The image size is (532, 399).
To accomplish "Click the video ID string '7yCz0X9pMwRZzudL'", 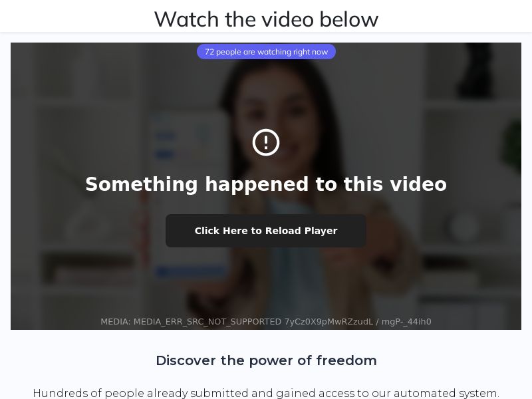I will point(329,322).
